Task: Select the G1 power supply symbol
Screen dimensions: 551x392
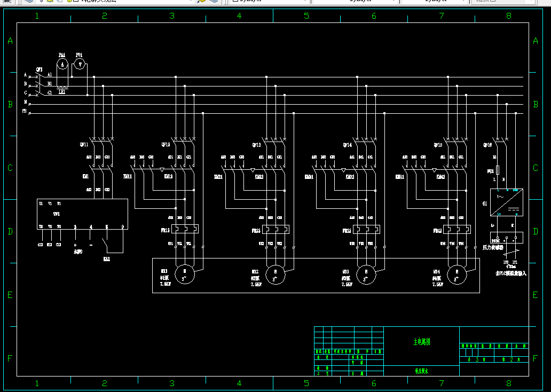Action: (506, 202)
